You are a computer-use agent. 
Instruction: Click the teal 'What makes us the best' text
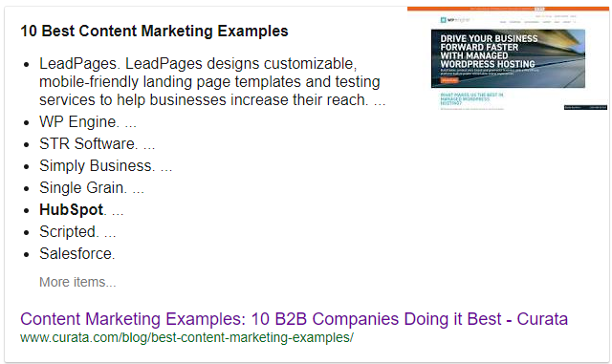click(x=471, y=98)
